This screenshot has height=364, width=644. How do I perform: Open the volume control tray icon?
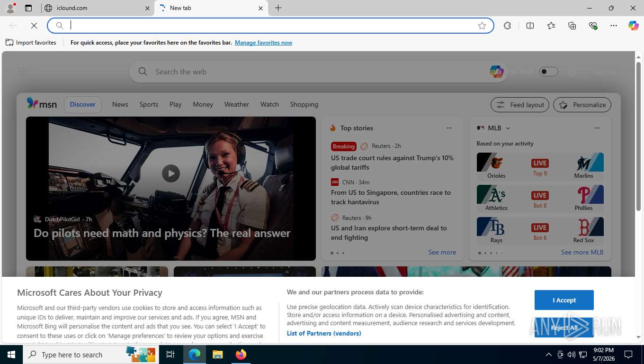click(x=571, y=355)
